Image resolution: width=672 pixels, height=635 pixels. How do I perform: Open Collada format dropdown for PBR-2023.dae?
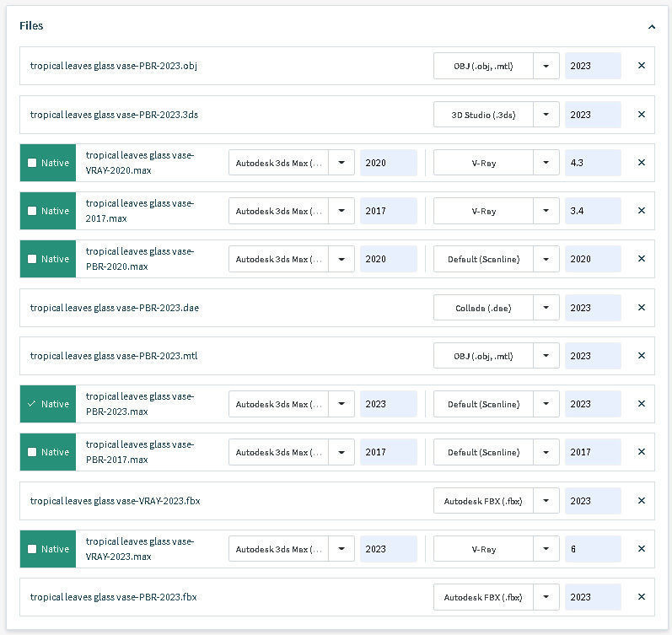(x=546, y=308)
